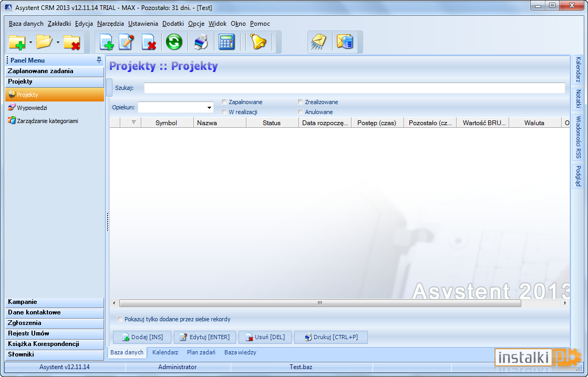Click the printer toolbar icon

(x=201, y=42)
